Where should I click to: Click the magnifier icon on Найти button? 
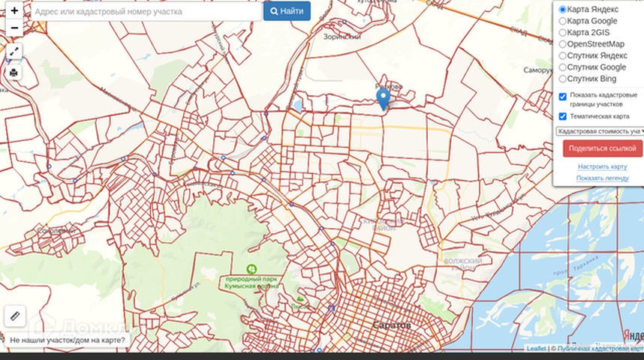274,11
